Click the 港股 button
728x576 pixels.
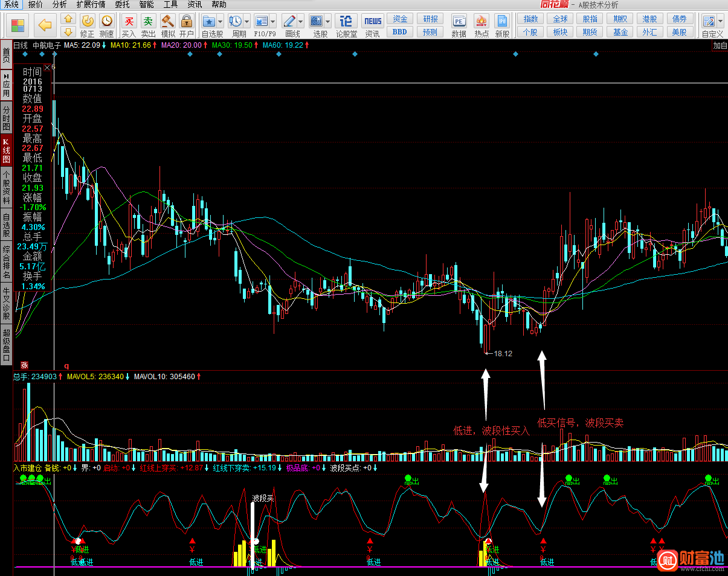[x=650, y=19]
